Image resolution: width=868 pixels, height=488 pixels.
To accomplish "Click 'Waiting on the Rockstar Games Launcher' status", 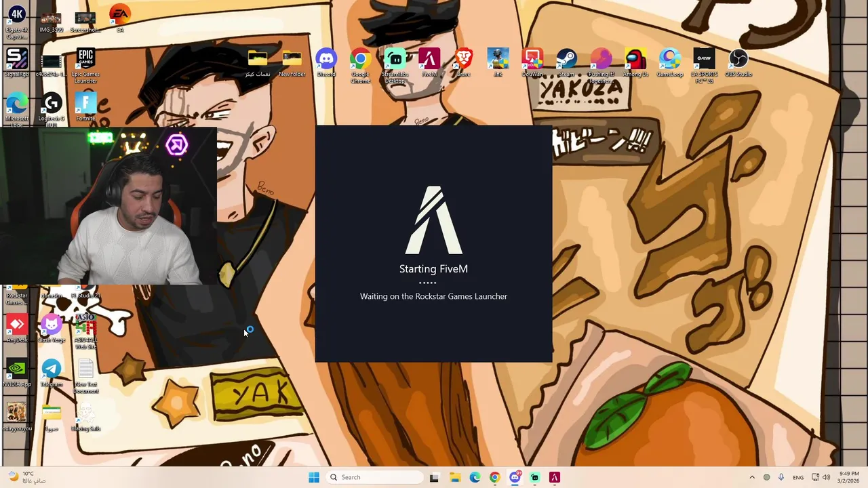I will (433, 296).
